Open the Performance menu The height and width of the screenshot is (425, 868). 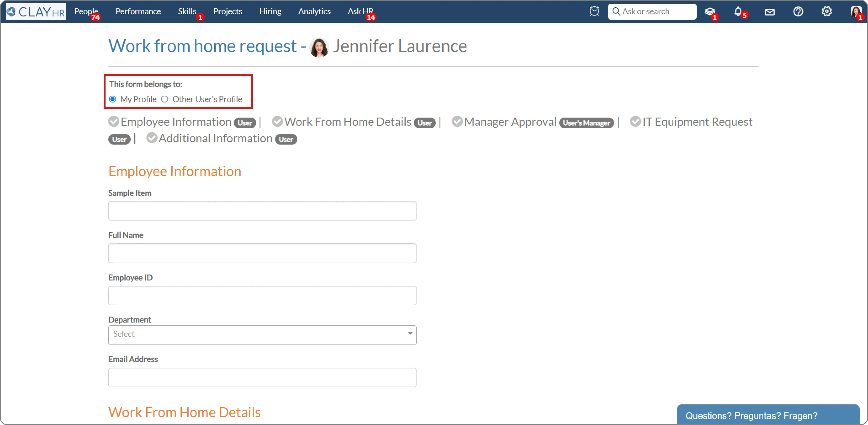pyautogui.click(x=138, y=11)
